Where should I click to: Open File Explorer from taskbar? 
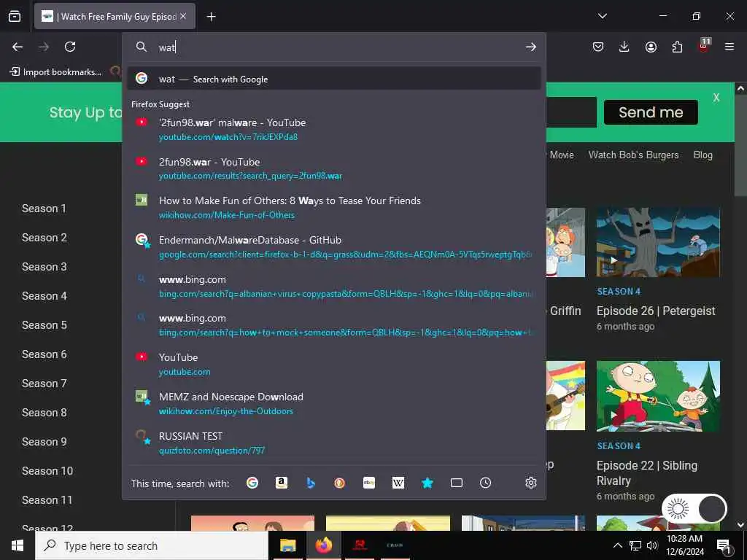(287, 545)
